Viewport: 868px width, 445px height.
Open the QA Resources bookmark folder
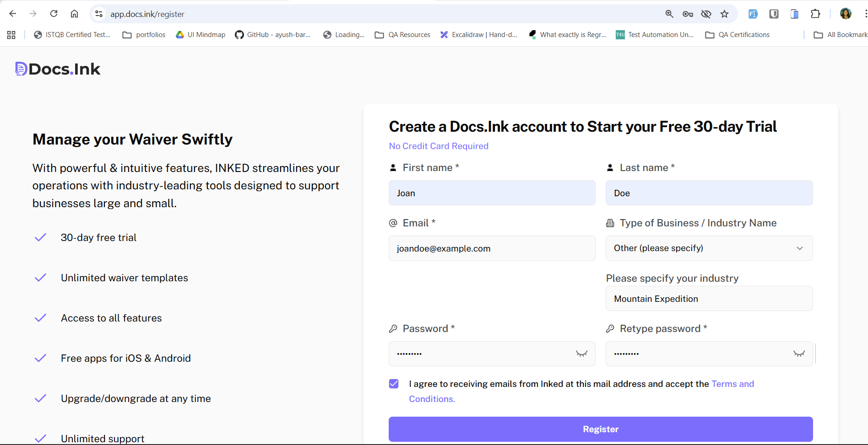click(x=403, y=35)
